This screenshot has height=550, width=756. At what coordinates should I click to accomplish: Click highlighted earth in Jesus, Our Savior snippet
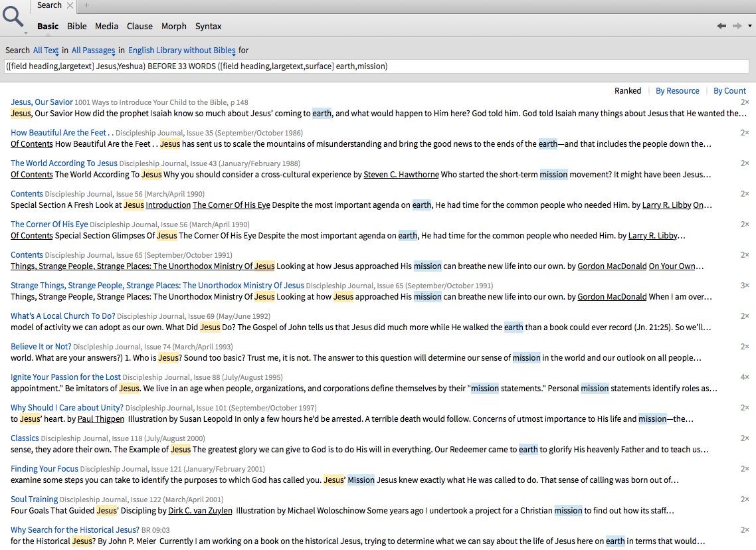[x=322, y=114]
